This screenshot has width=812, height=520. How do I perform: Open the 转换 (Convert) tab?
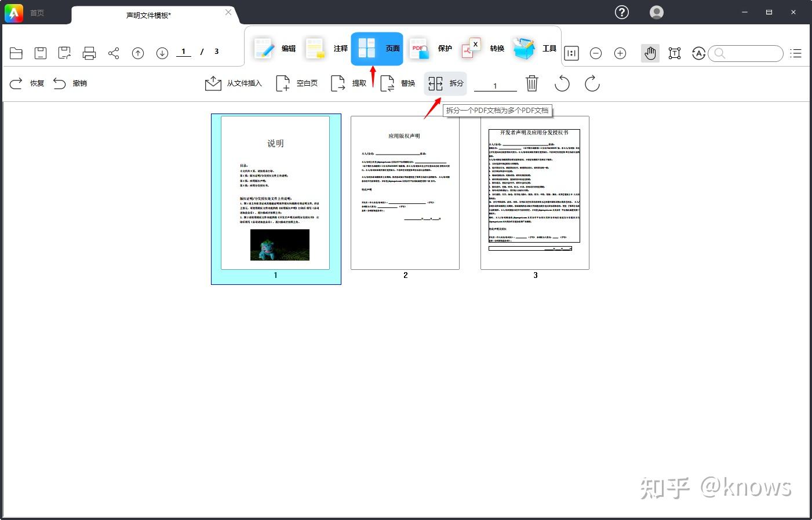coord(483,49)
